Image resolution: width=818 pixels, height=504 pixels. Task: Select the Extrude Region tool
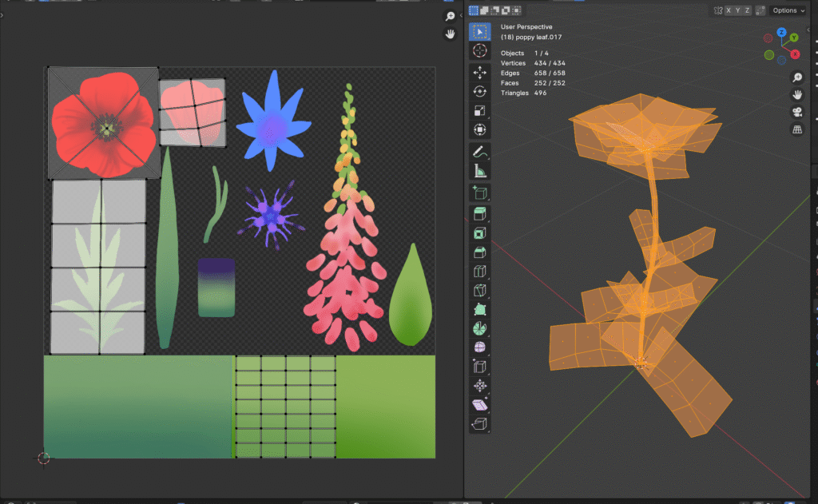(479, 214)
